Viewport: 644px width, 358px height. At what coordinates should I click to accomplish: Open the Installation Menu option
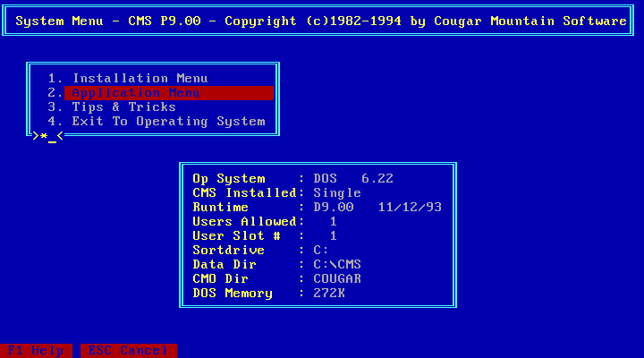pos(128,78)
